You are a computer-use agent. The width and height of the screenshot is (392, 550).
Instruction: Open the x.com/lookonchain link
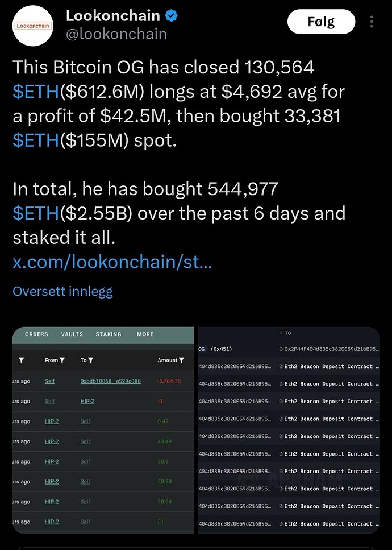112,263
